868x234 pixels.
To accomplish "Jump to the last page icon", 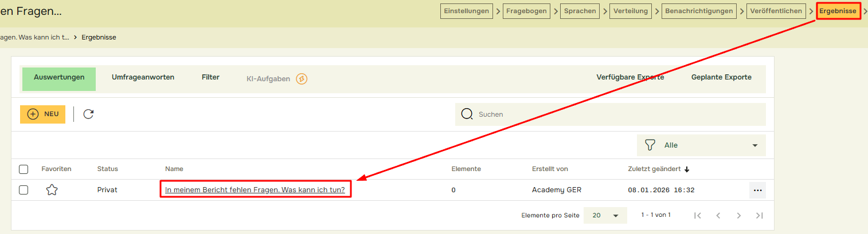I will 760,215.
